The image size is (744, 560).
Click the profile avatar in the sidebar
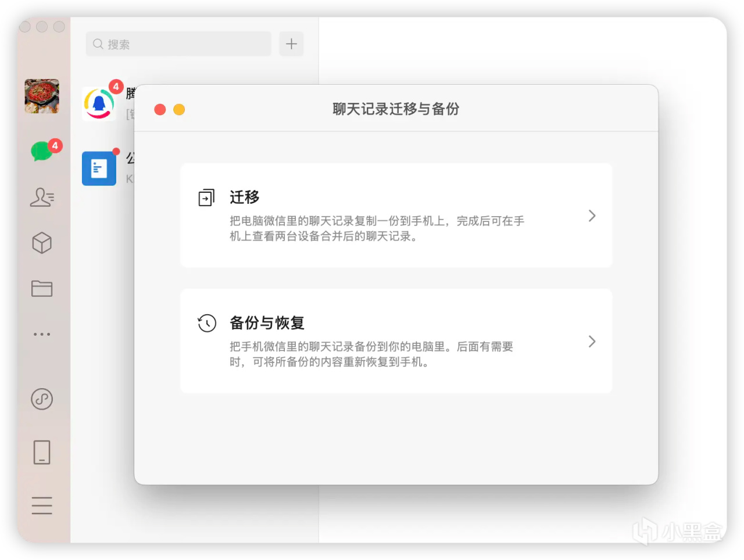click(42, 96)
